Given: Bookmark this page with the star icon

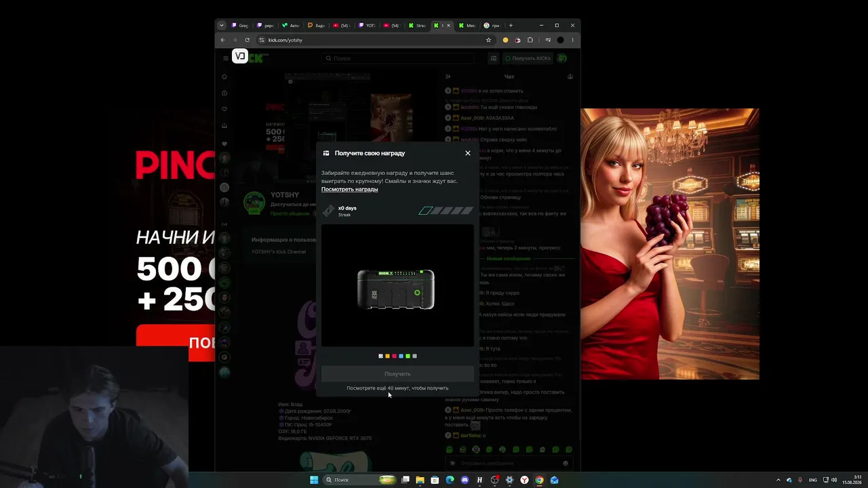Looking at the screenshot, I should 488,40.
